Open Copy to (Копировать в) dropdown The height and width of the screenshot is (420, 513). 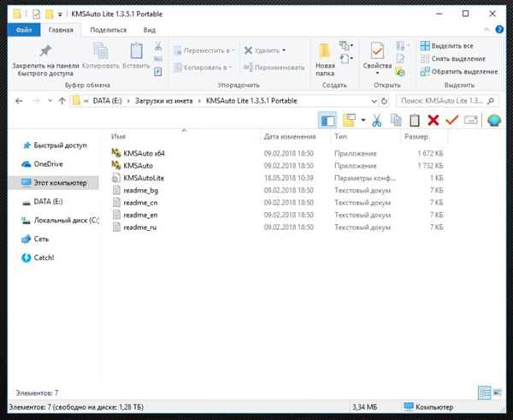point(203,68)
